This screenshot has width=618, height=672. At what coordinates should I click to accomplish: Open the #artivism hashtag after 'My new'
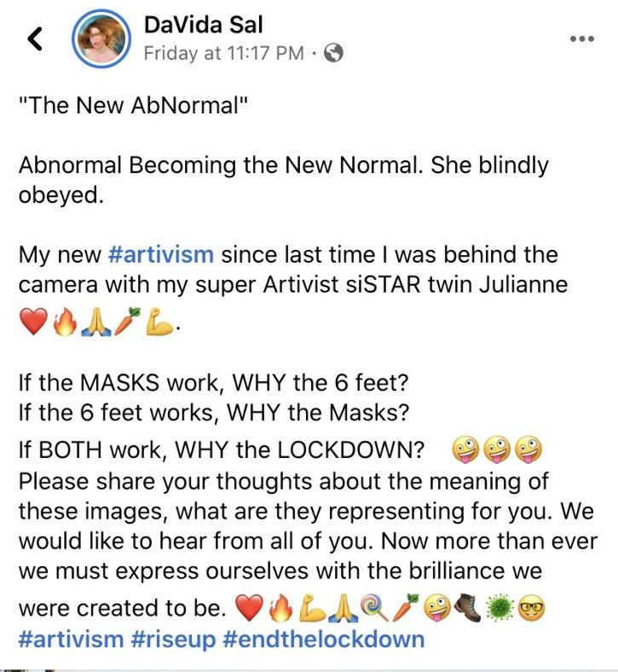162,254
